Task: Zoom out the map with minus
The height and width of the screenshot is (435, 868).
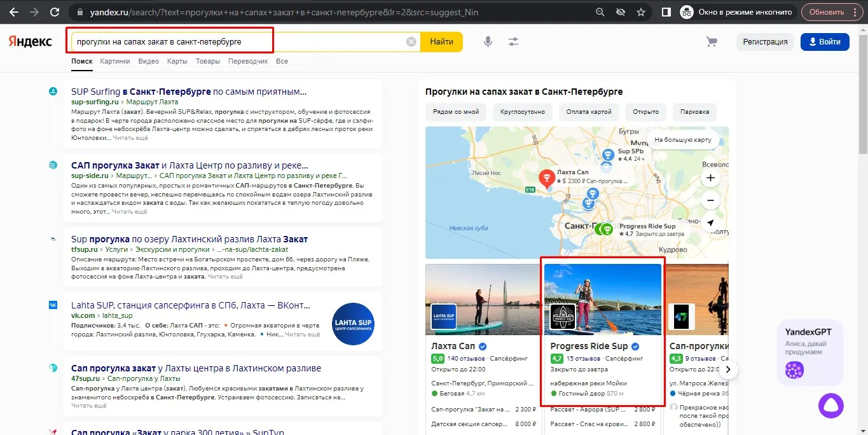Action: tap(711, 200)
